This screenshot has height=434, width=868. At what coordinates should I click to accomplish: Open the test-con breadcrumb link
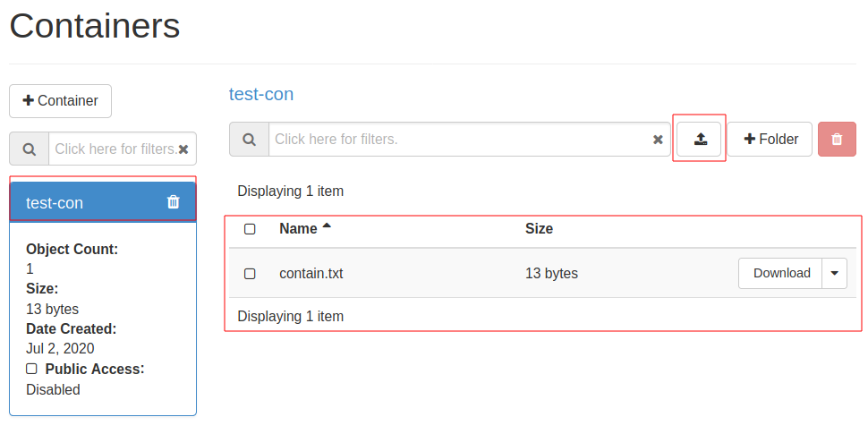[x=261, y=94]
